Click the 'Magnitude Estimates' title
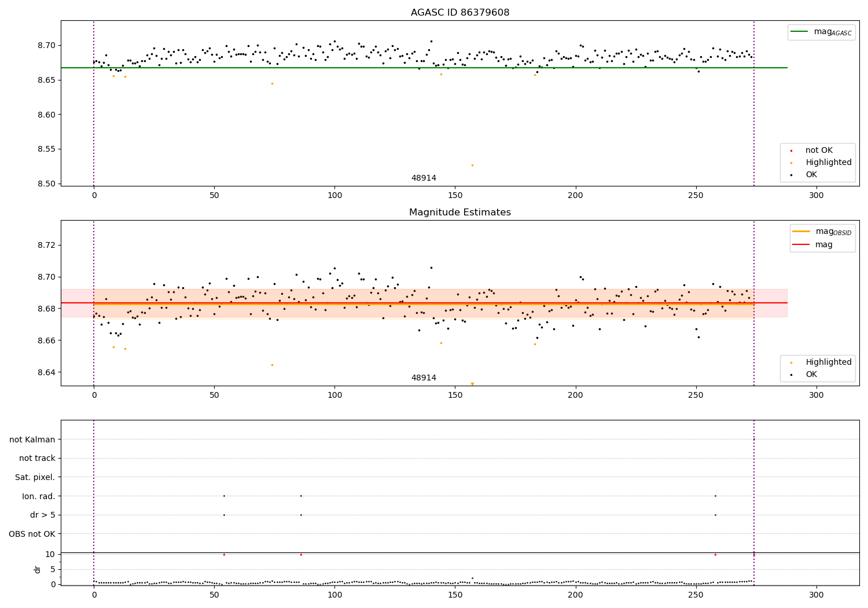 click(x=460, y=213)
